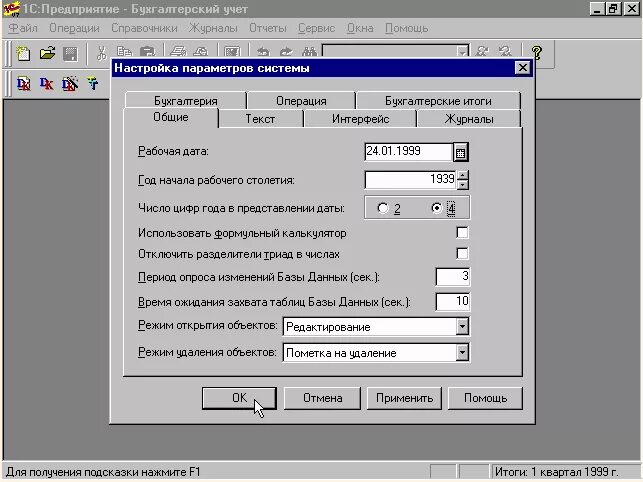Toggle Отключить разделители триад в числах

coord(462,253)
